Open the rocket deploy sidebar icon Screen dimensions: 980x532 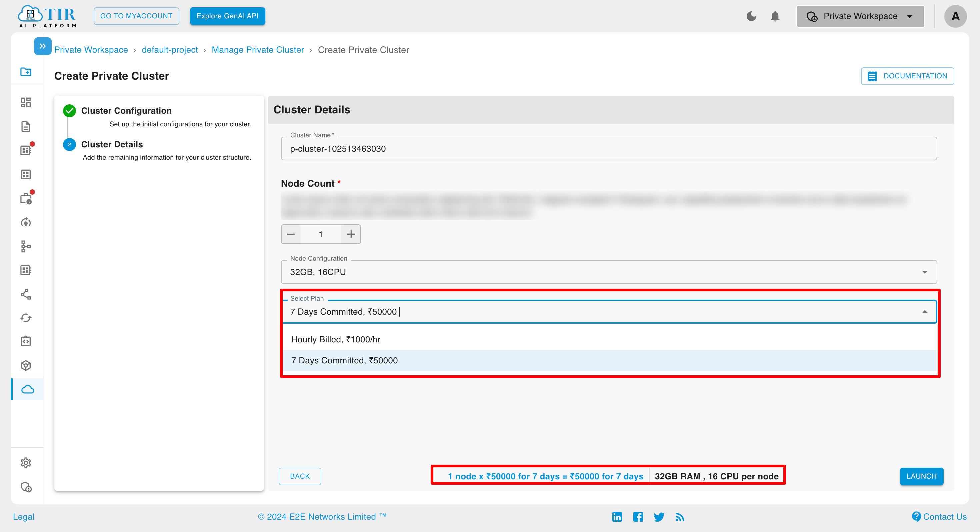pos(26,222)
